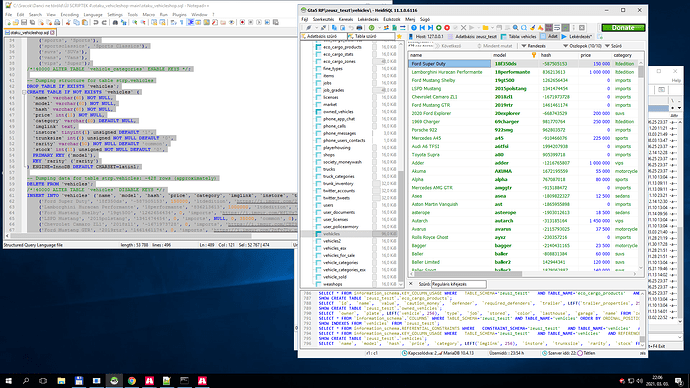Click the Mindent mutat button

(495, 46)
